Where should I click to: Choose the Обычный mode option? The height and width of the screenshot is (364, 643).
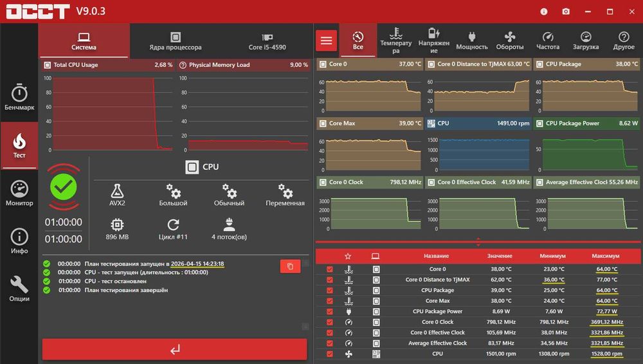point(229,194)
